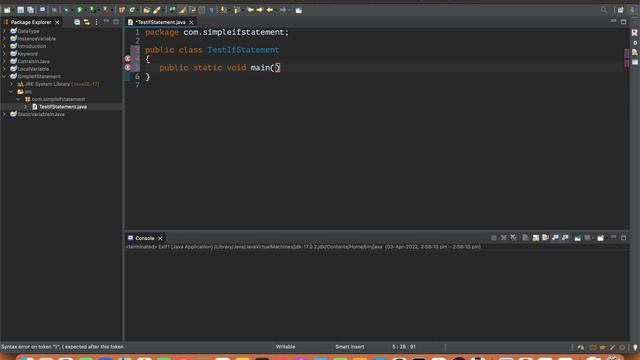Image resolution: width=640 pixels, height=360 pixels.
Task: Click the Writable status bar field
Action: coord(285,347)
